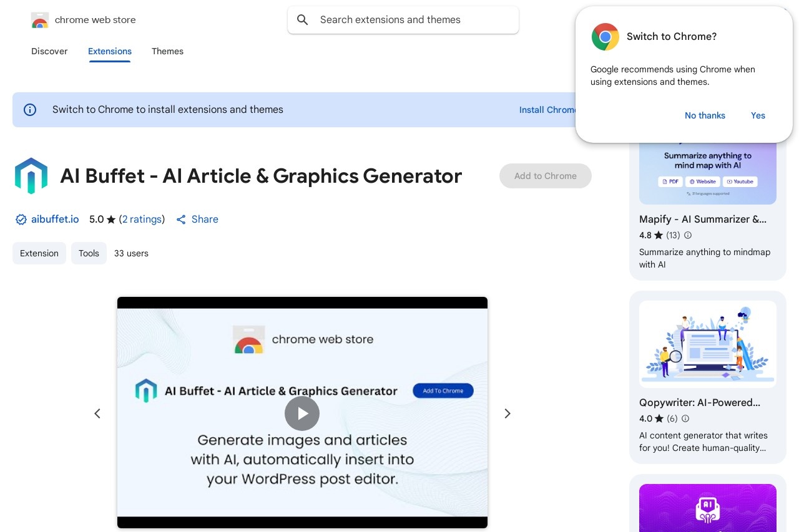The width and height of the screenshot is (799, 532).
Task: Show the next screenshot with right arrow
Action: pyautogui.click(x=507, y=414)
